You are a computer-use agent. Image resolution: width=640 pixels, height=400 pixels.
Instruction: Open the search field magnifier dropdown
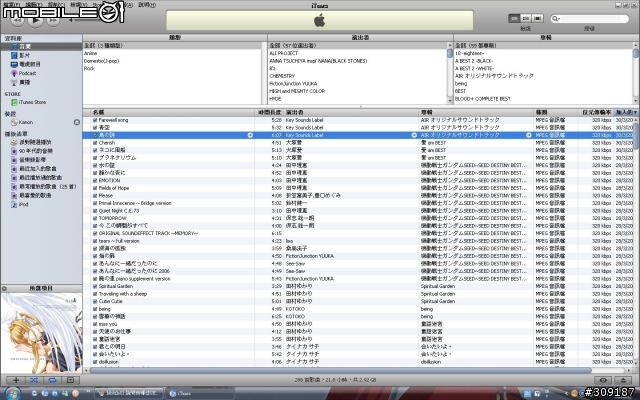tap(556, 18)
